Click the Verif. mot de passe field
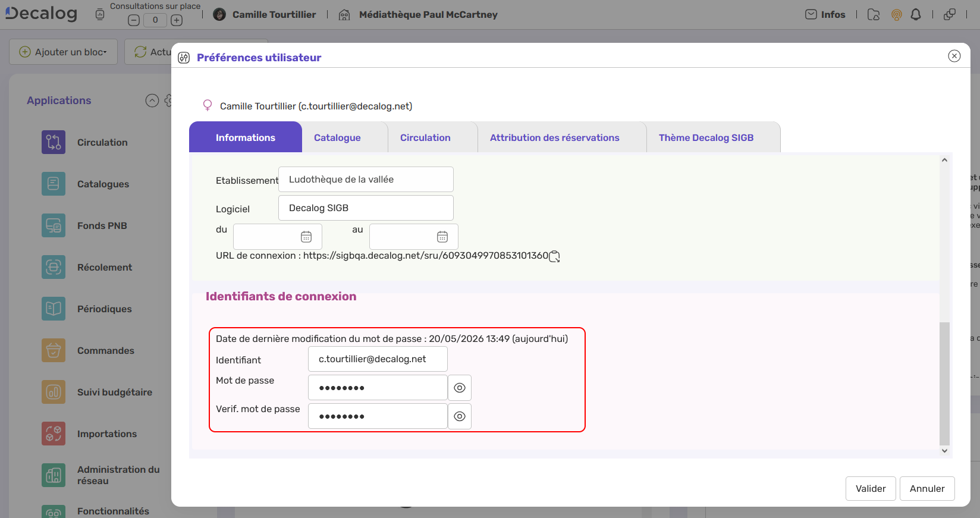 point(378,416)
